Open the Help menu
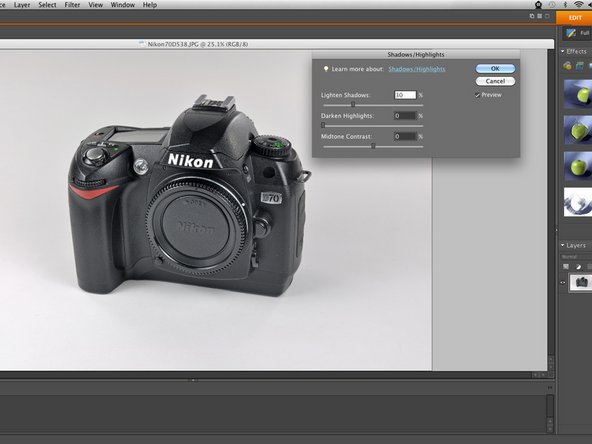The width and height of the screenshot is (592, 444). click(150, 5)
